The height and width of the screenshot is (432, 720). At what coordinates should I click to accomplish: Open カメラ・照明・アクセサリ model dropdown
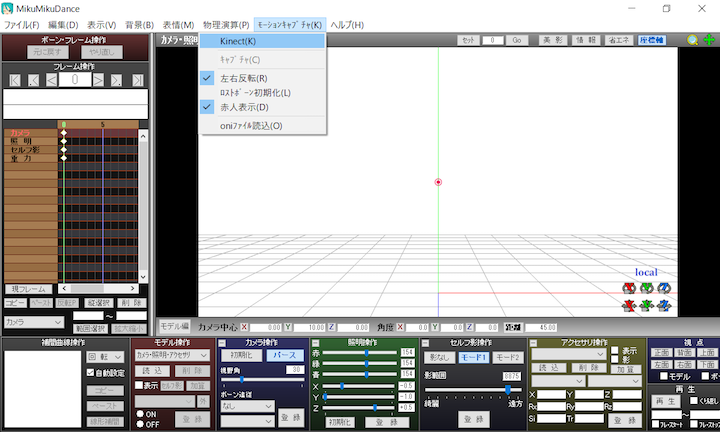172,355
